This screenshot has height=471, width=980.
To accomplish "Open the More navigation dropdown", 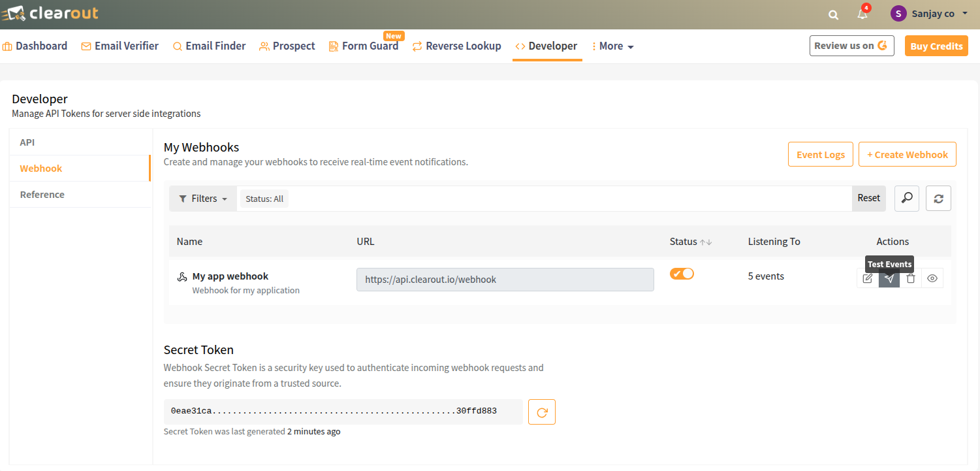I will pos(612,46).
